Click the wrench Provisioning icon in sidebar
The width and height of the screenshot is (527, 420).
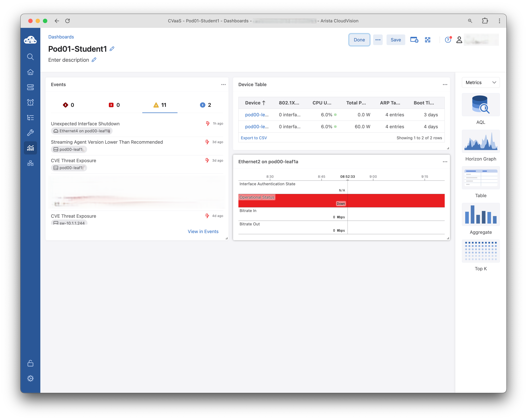coord(30,133)
